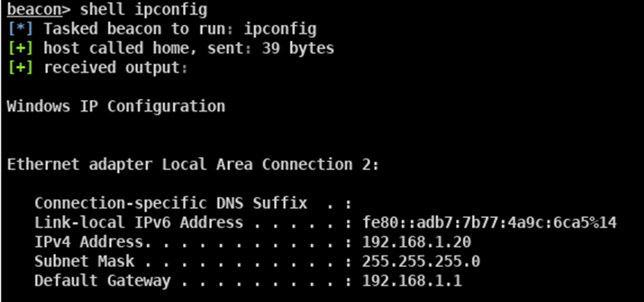Click the fe80 IPv6 address value
Image resolution: width=644 pixels, height=302 pixels.
point(490,222)
